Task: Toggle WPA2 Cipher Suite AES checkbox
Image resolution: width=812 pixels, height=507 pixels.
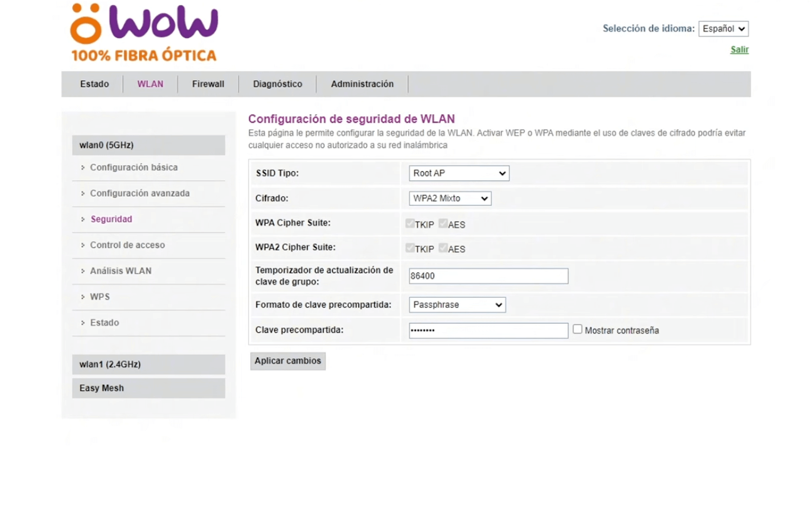Action: click(443, 248)
